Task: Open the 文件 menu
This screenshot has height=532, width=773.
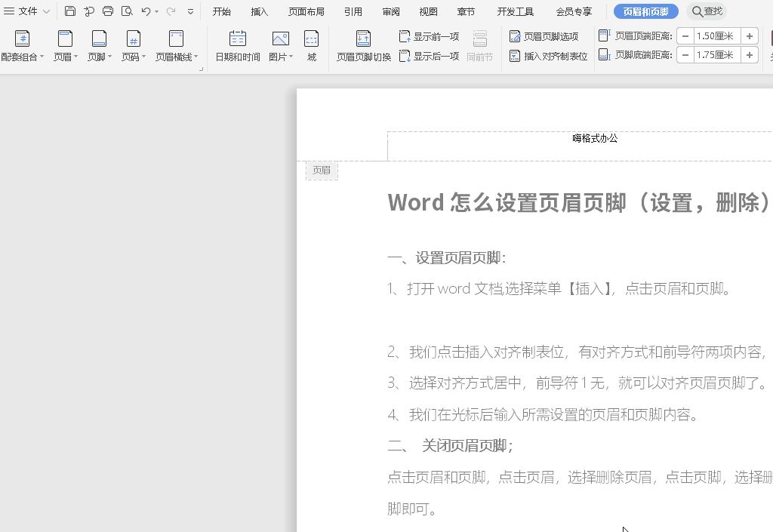Action: (x=28, y=11)
